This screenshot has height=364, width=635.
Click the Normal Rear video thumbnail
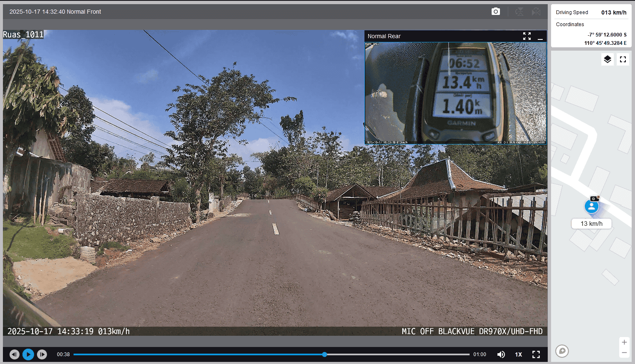[455, 93]
